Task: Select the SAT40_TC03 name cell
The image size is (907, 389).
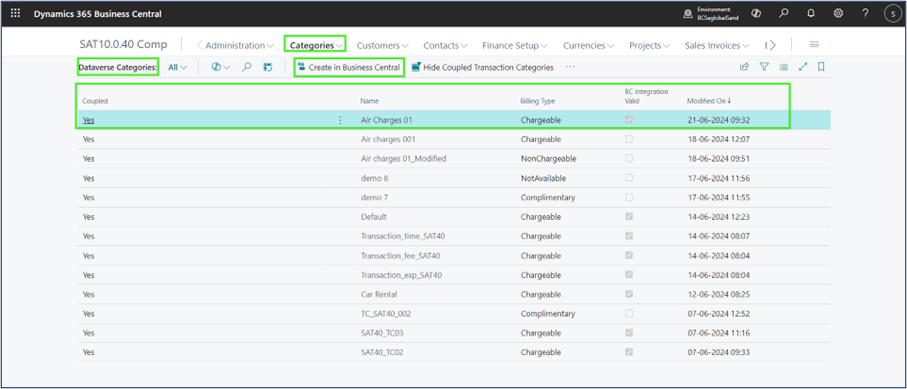Action: click(382, 333)
